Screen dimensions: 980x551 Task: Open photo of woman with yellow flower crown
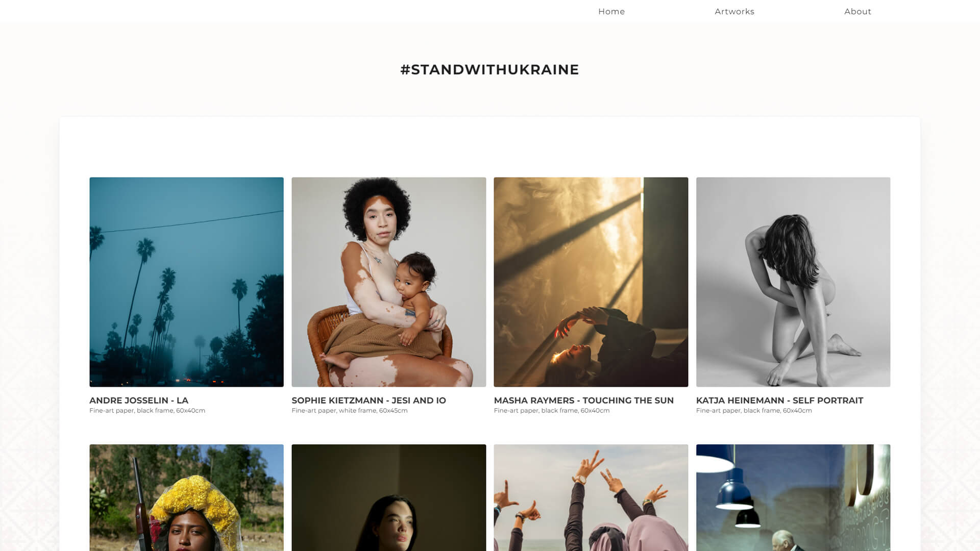coord(186,497)
